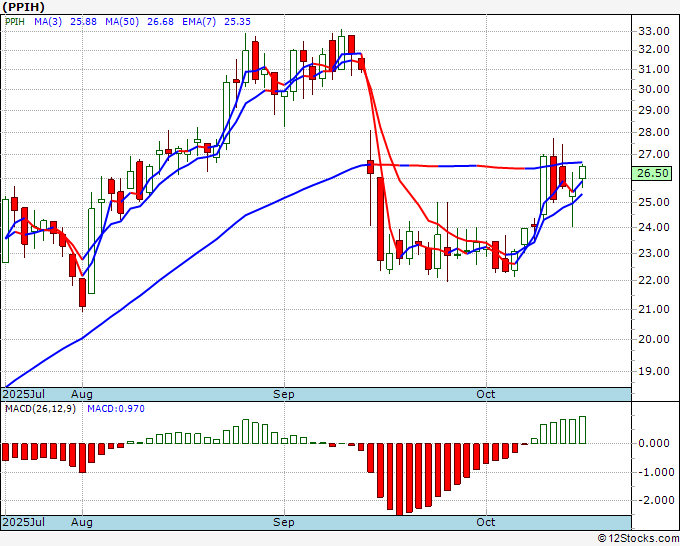Click Sep on the MACD date axis

[284, 522]
